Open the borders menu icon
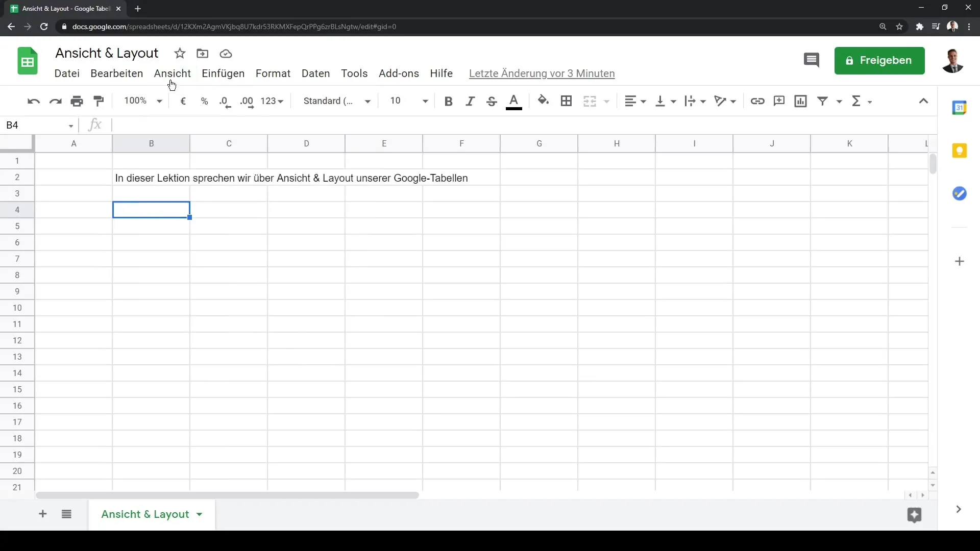980x551 pixels. (566, 101)
